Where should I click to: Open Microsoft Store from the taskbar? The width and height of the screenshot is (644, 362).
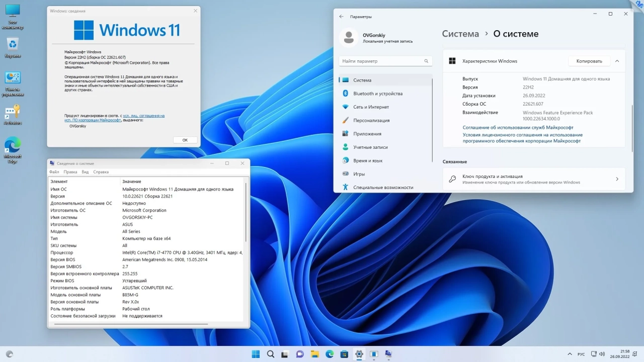(344, 354)
